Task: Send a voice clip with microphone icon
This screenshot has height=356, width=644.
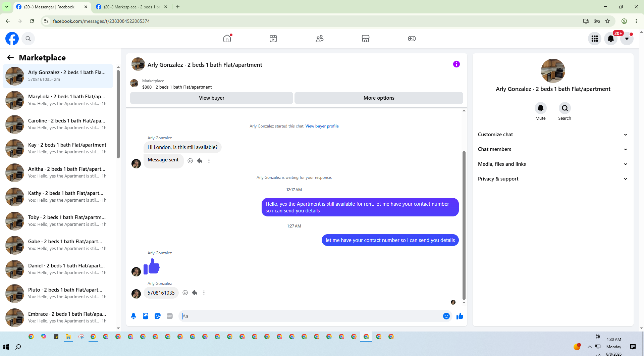Action: pos(133,316)
